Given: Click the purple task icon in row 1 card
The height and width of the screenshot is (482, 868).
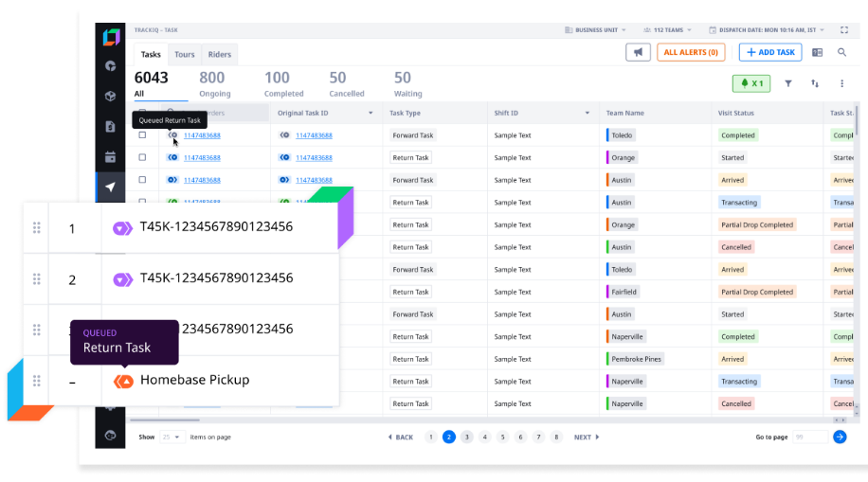Looking at the screenshot, I should pyautogui.click(x=123, y=228).
